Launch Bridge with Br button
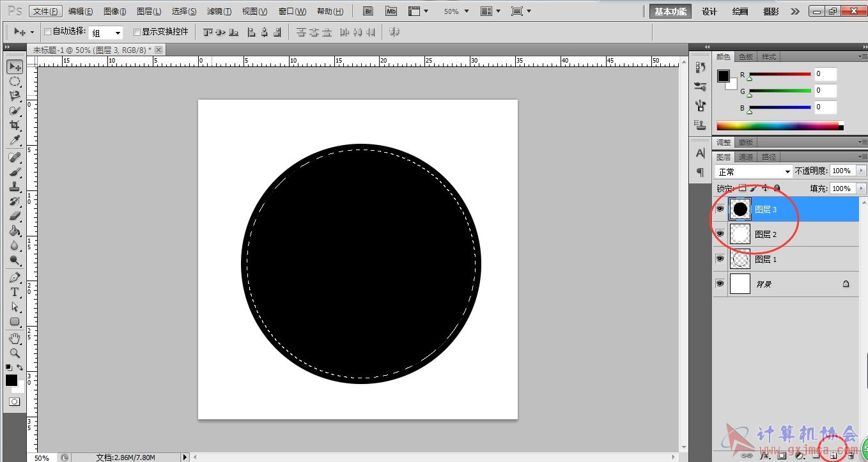This screenshot has height=462, width=868. coord(368,12)
